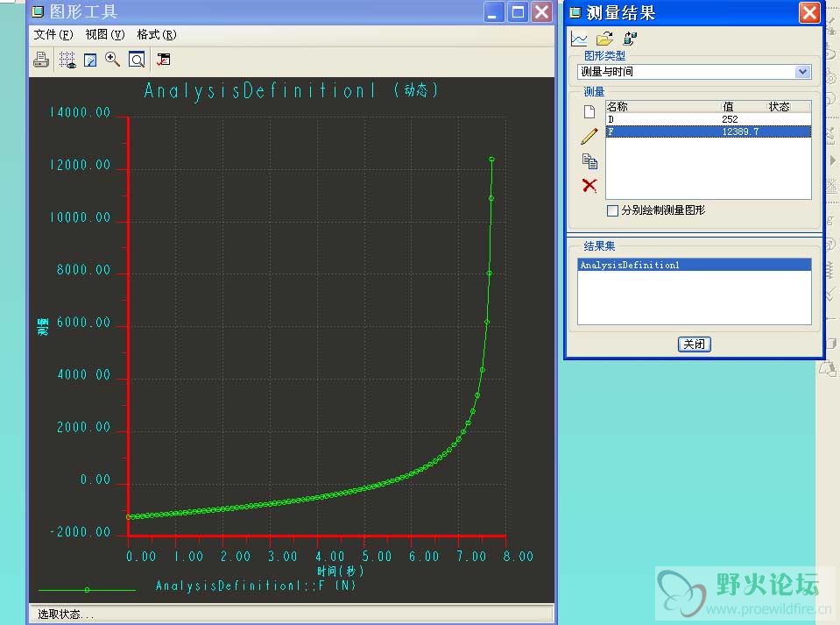Click the top data point on curve
840x625 pixels.
(x=491, y=160)
